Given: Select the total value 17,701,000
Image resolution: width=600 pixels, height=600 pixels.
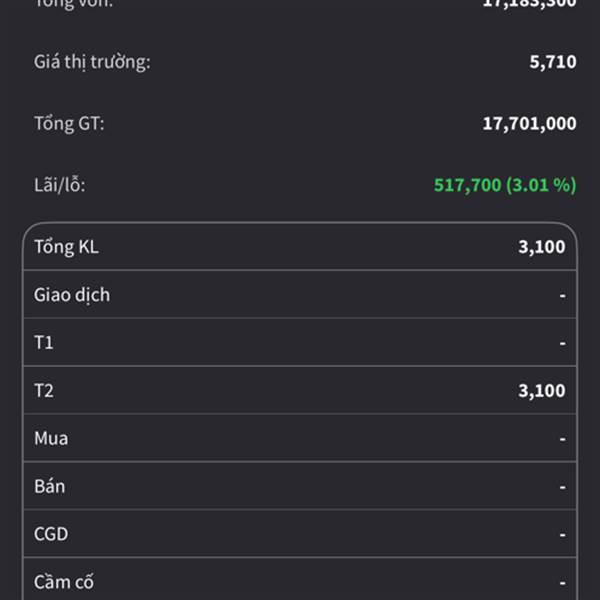Looking at the screenshot, I should (529, 124).
